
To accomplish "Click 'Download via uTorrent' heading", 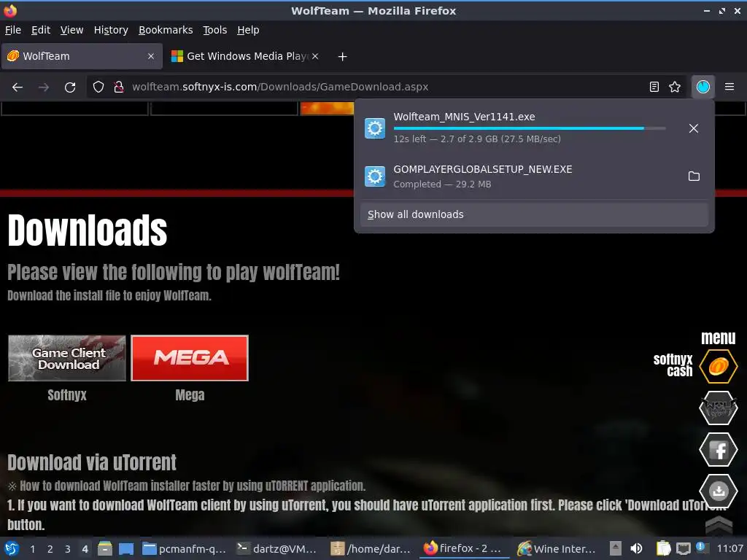I will point(92,462).
